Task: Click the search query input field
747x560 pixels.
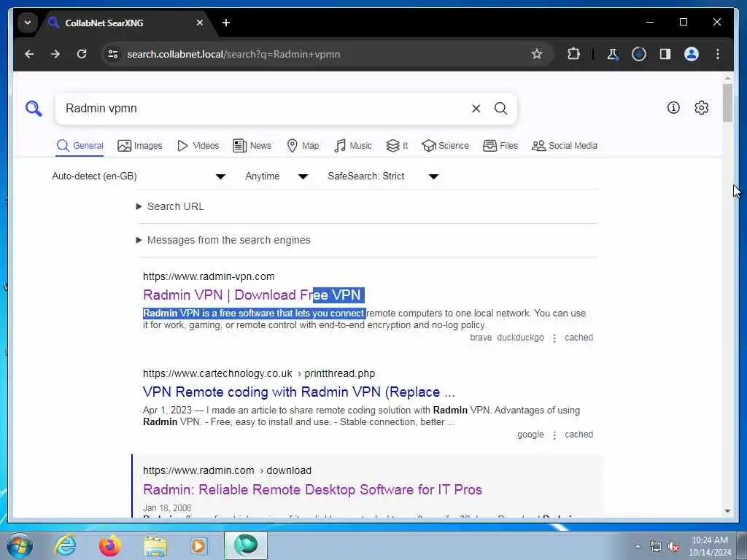Action: pyautogui.click(x=264, y=109)
